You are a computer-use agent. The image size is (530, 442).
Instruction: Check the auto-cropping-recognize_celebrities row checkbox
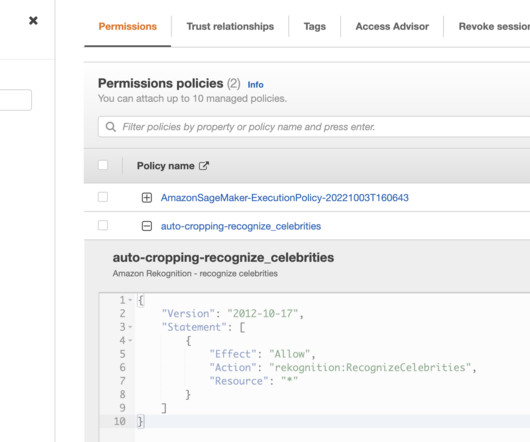[x=103, y=225]
